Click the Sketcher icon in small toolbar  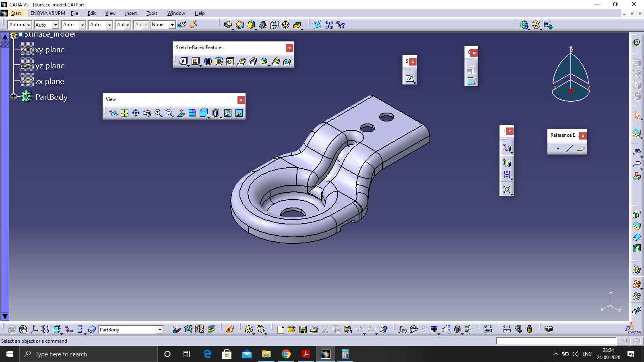point(409,78)
